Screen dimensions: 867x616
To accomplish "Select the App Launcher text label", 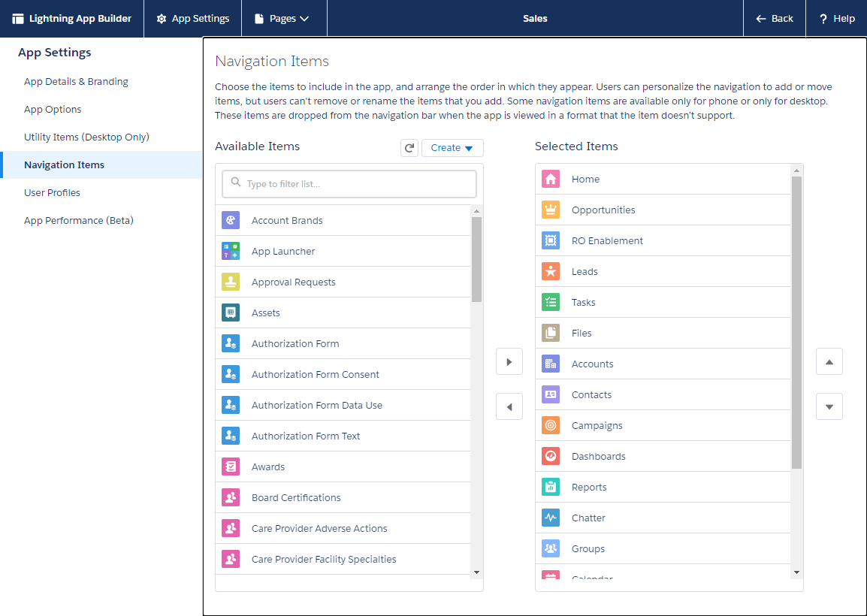I will pos(283,251).
